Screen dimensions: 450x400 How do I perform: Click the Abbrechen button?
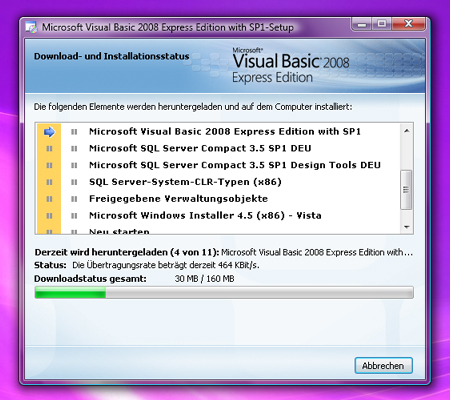pyautogui.click(x=383, y=366)
